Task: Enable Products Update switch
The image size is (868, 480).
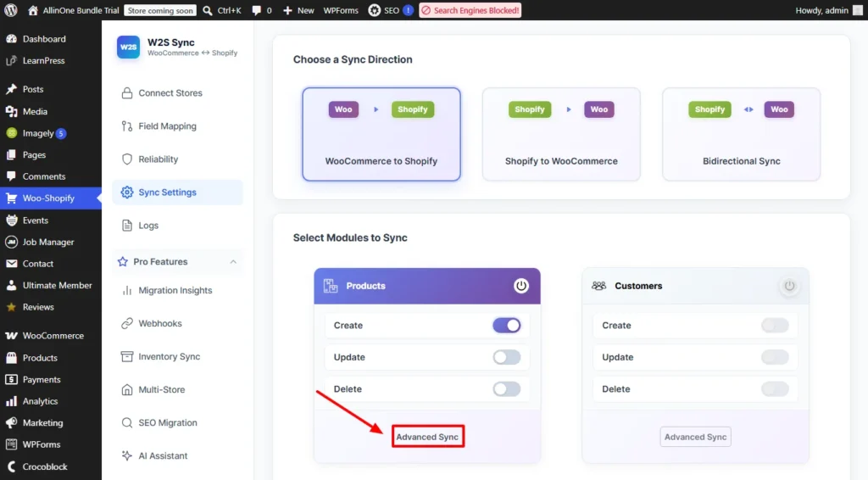Action: click(507, 357)
